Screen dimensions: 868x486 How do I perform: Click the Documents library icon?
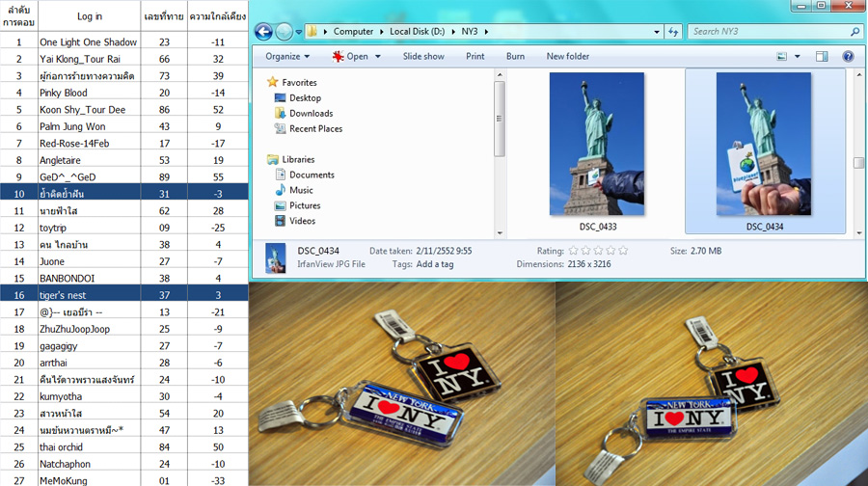coord(280,175)
